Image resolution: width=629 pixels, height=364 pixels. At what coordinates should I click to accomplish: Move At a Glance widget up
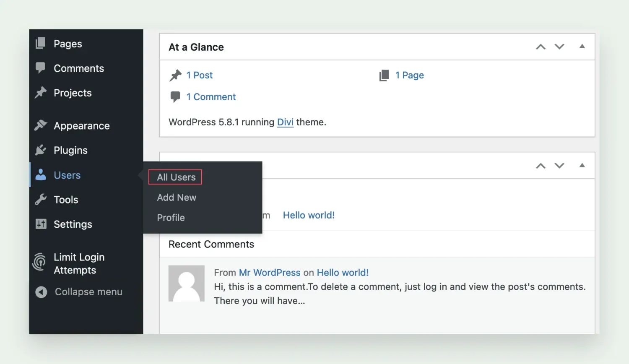(541, 47)
